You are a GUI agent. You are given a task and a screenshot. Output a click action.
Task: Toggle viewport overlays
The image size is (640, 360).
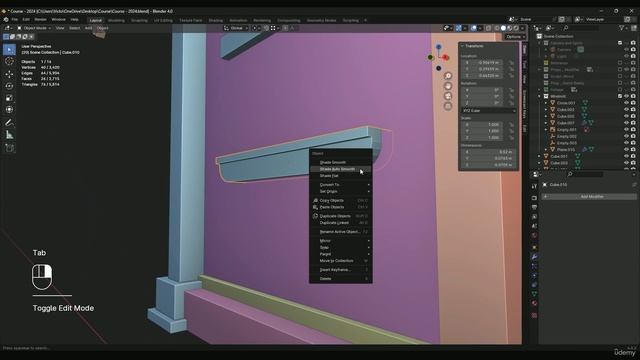pyautogui.click(x=473, y=28)
